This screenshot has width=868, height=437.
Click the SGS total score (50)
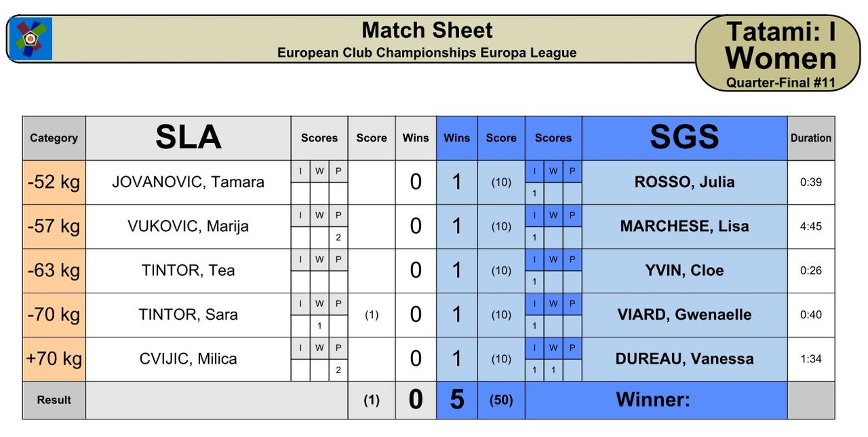pyautogui.click(x=501, y=400)
